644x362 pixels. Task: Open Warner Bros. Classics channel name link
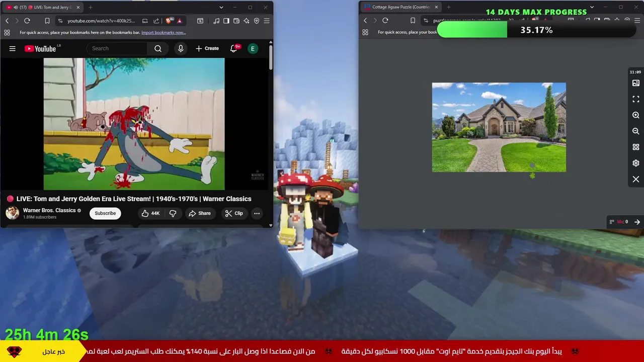coord(49,210)
